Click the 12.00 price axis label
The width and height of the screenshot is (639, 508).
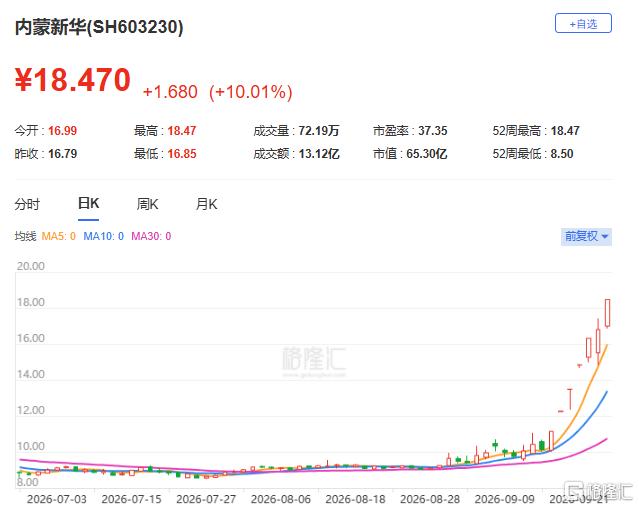31,410
